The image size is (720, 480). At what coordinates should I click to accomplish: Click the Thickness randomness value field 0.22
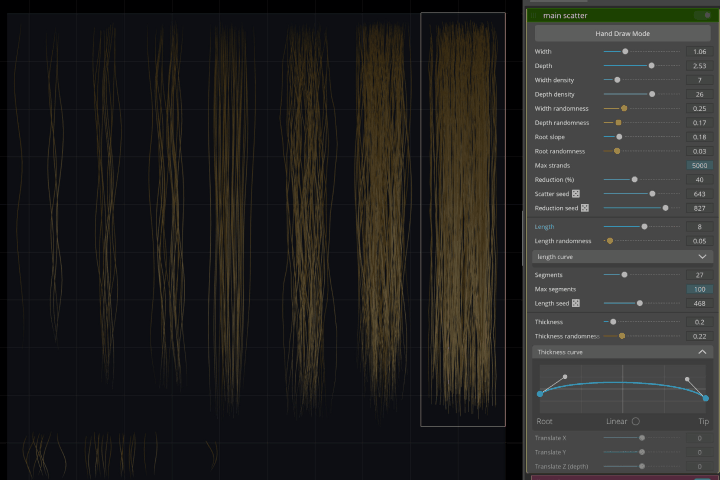[x=699, y=336]
